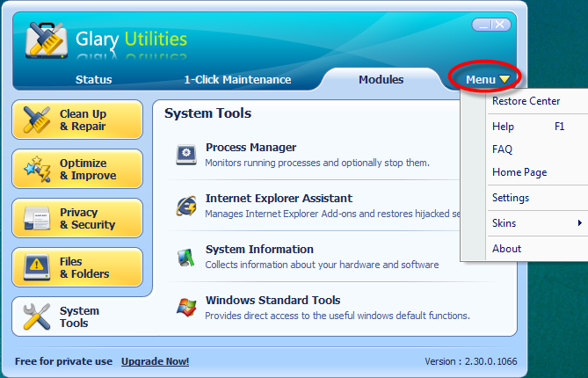Click the Free for private use text
Screen dimensions: 588x378
coord(63,361)
